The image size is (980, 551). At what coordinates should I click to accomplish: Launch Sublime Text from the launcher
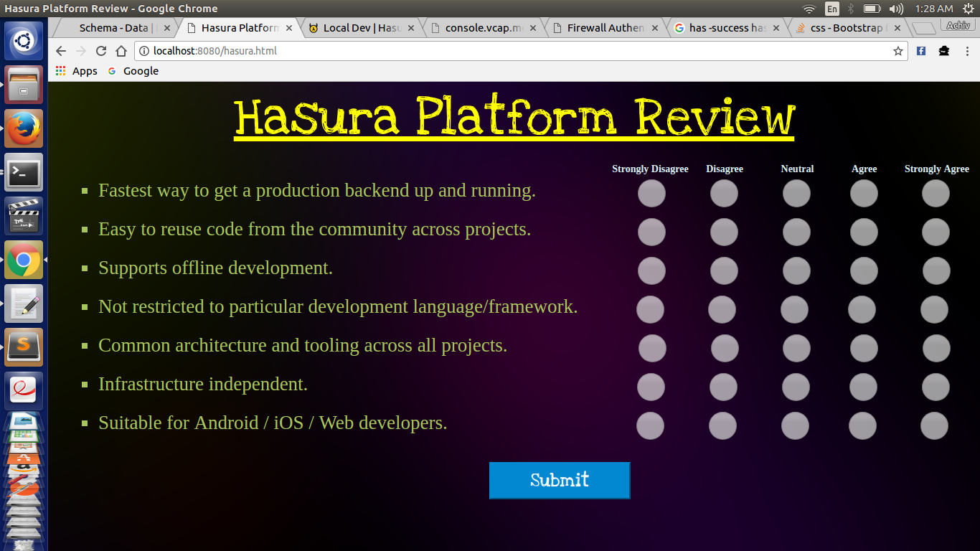(x=24, y=347)
